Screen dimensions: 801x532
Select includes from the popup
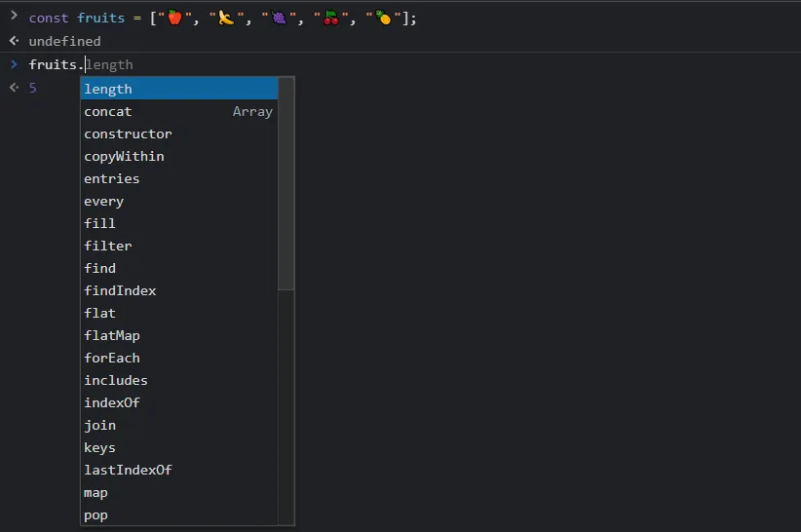(x=178, y=380)
